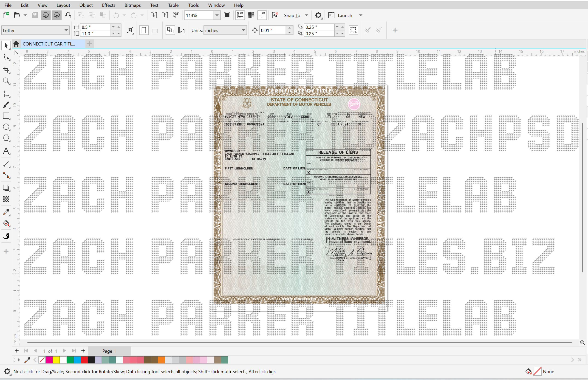Click the Page 1 tab
This screenshot has height=380, width=588.
pyautogui.click(x=109, y=351)
